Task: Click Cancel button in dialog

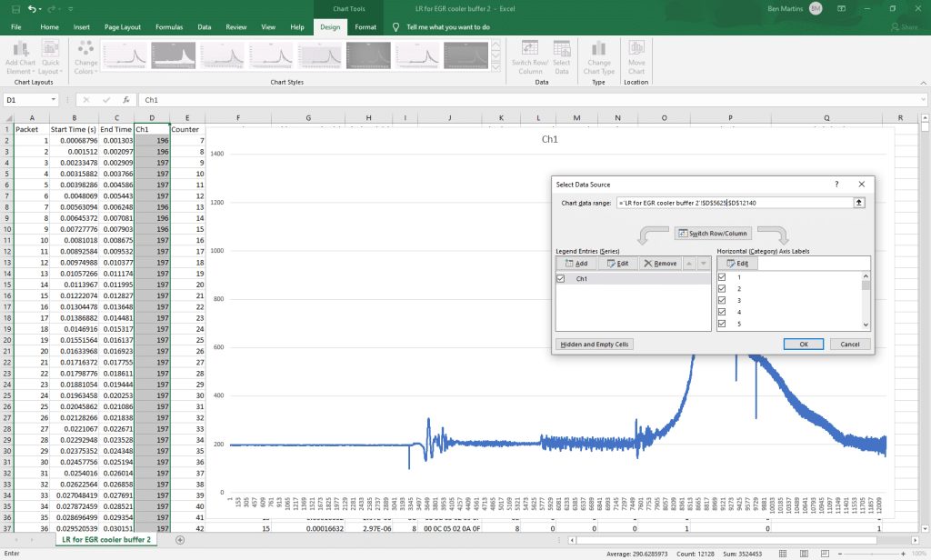Action: 850,345
